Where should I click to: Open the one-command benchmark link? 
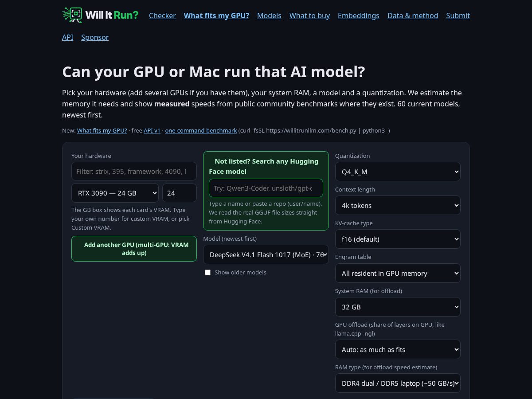click(201, 130)
